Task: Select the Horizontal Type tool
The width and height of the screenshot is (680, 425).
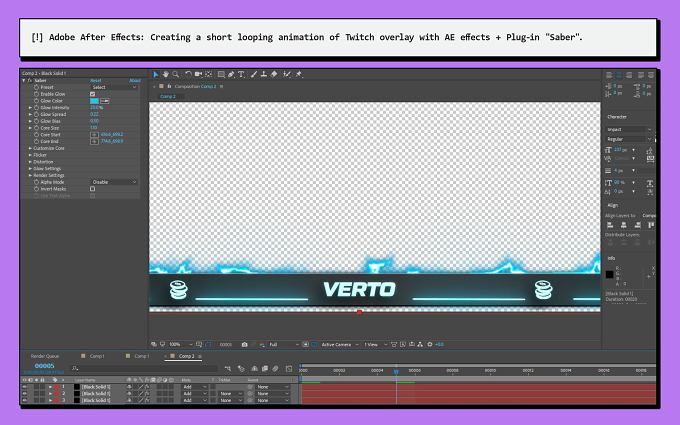Action: coord(241,74)
